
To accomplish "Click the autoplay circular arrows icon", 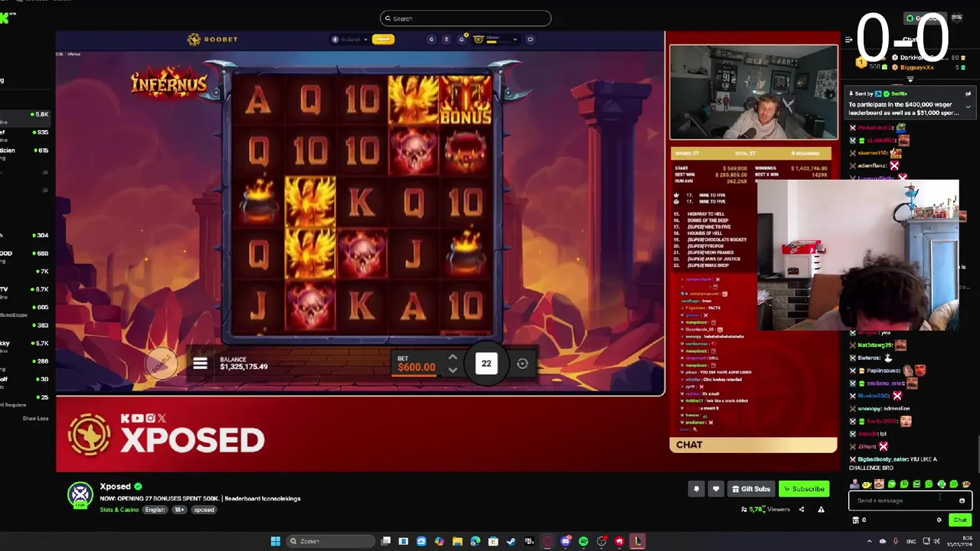I will 522,364.
